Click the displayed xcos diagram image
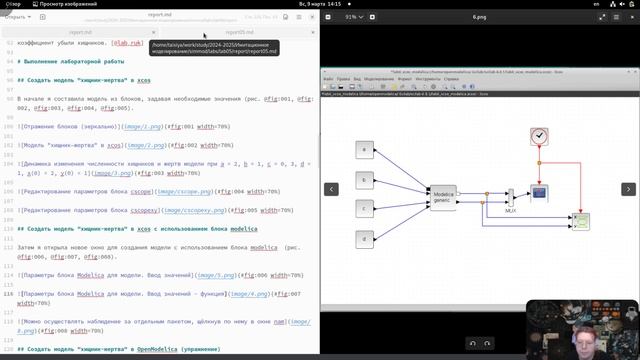This screenshot has width=640, height=360. (480, 189)
